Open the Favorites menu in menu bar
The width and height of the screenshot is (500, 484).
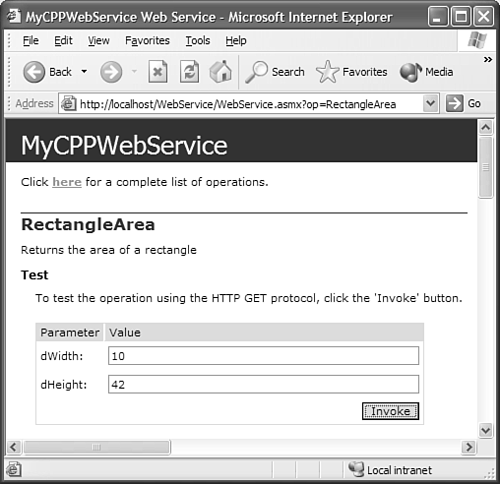tap(147, 41)
